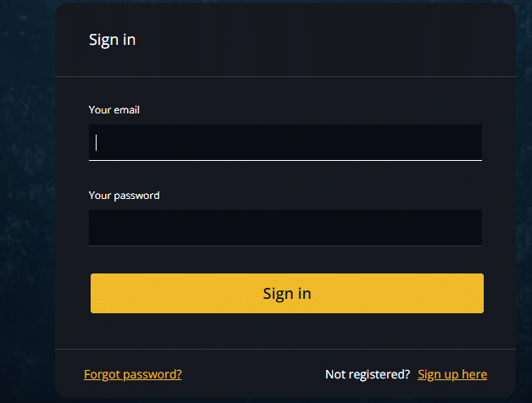Submit the form with Sign in button
This screenshot has width=532, height=403.
286,294
